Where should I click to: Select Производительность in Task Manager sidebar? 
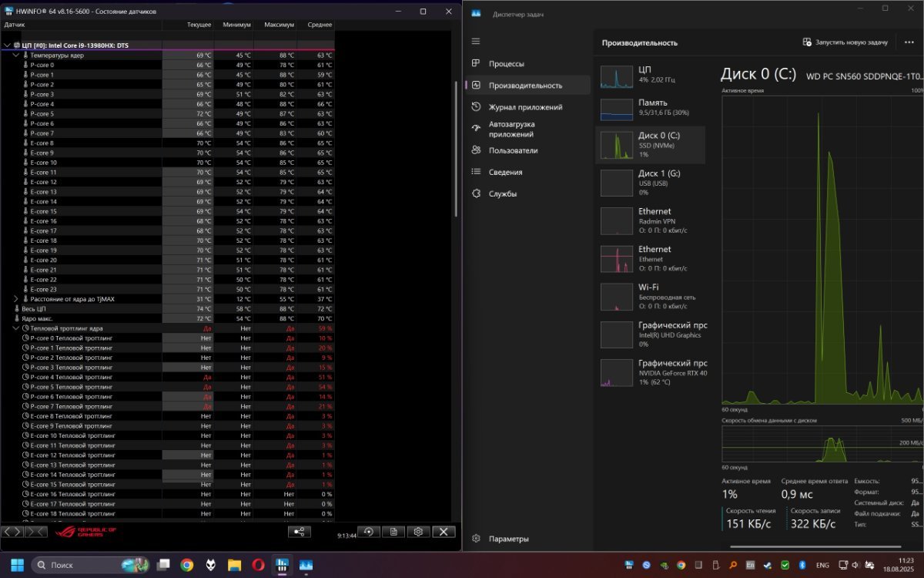(x=527, y=86)
